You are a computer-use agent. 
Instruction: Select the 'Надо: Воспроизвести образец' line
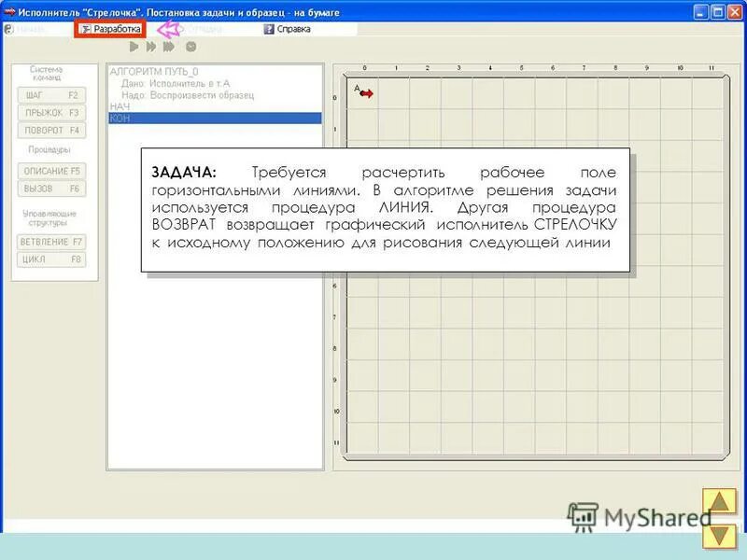point(188,95)
